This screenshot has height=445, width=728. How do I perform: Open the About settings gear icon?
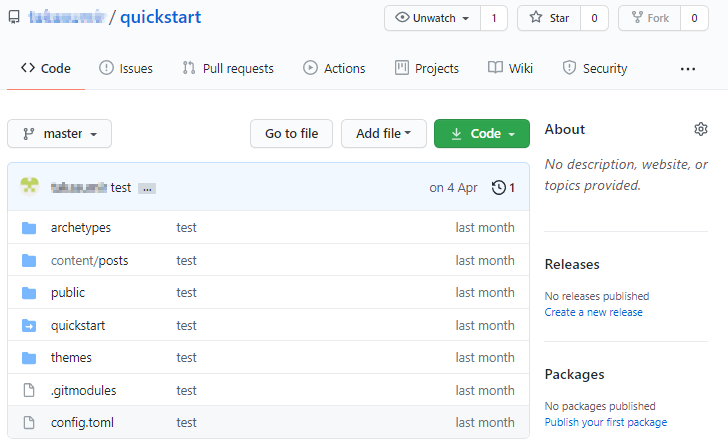tap(701, 129)
